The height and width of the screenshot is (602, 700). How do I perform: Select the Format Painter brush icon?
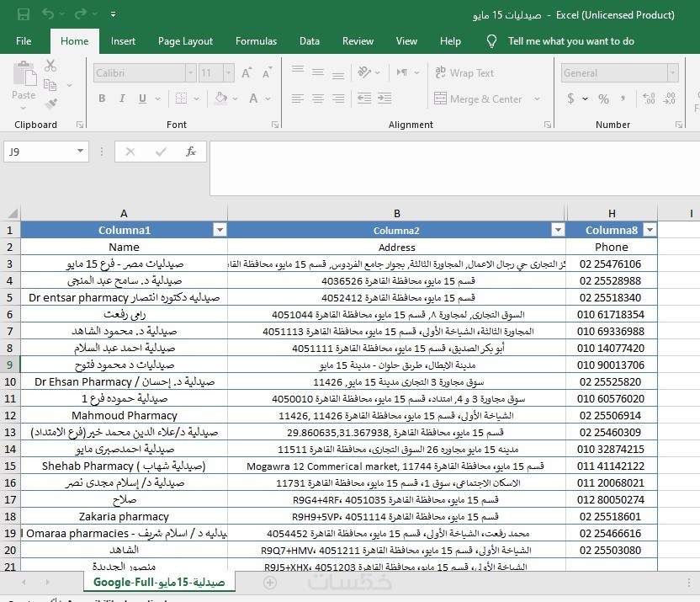pos(50,104)
